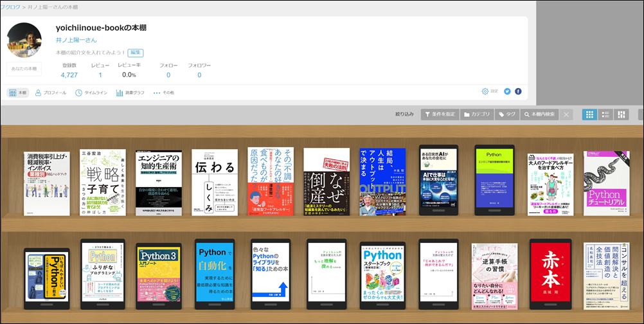Open 大人のフードアレルギーを治す食べ方 book
This screenshot has width=644, height=324.
[x=550, y=184]
